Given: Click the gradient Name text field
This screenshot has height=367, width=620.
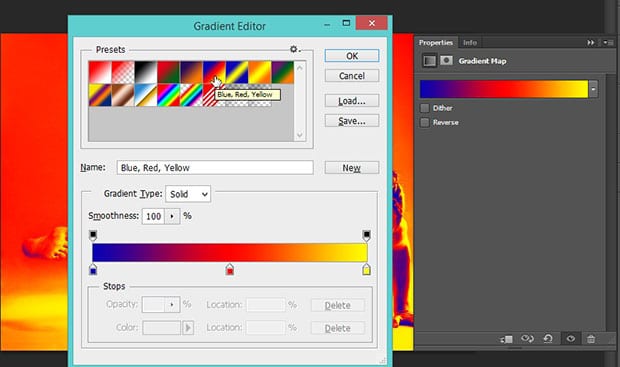Looking at the screenshot, I should [215, 168].
